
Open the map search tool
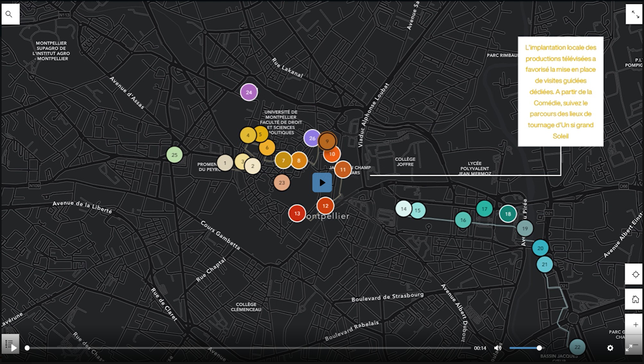point(9,14)
